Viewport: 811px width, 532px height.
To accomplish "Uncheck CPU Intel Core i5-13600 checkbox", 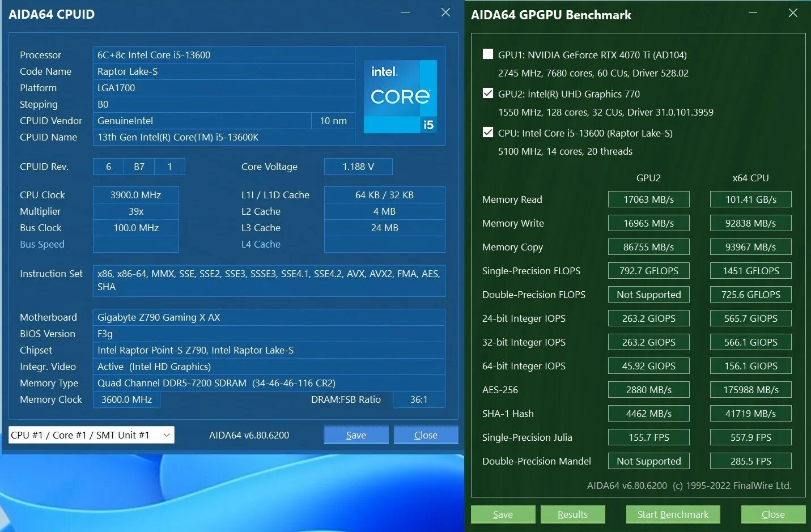I will pyautogui.click(x=487, y=133).
